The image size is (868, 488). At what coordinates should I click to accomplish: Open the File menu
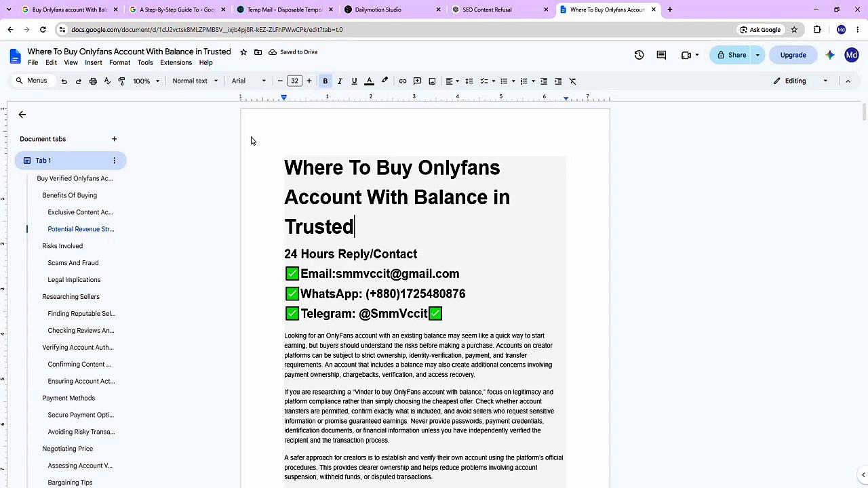(33, 62)
